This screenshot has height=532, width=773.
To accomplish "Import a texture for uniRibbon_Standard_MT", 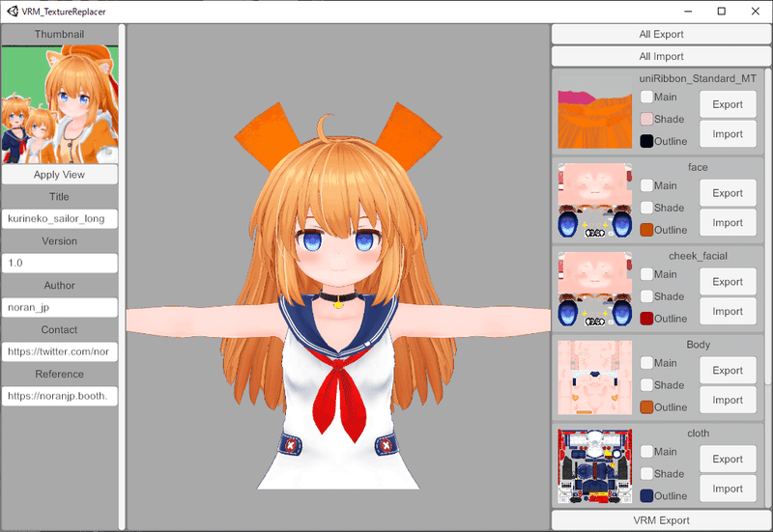I will [728, 134].
